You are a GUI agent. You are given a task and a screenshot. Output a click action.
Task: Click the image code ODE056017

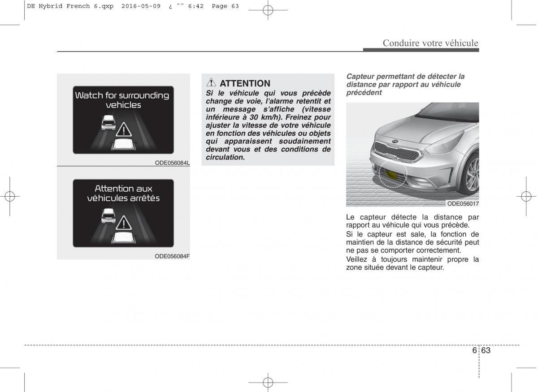[463, 203]
